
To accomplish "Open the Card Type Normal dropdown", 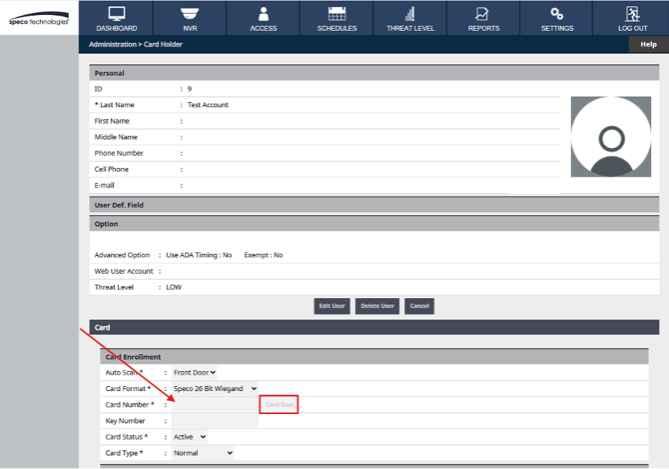I will [x=202, y=453].
